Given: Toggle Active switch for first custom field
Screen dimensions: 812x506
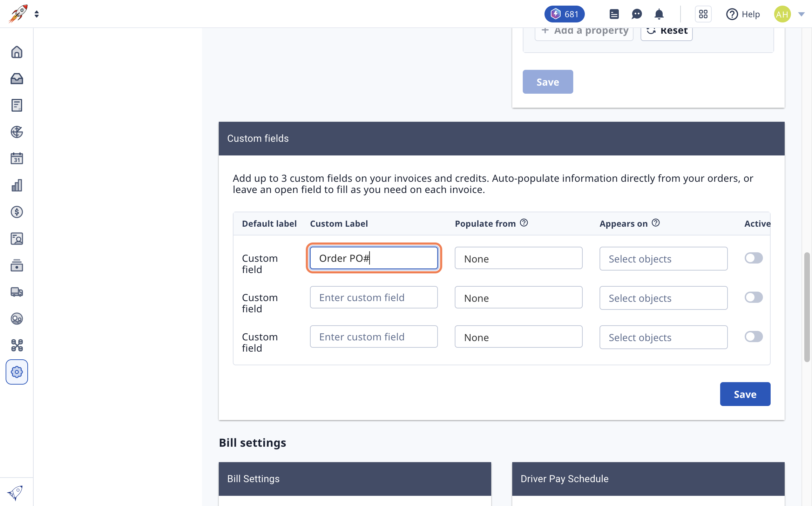Looking at the screenshot, I should coord(754,258).
